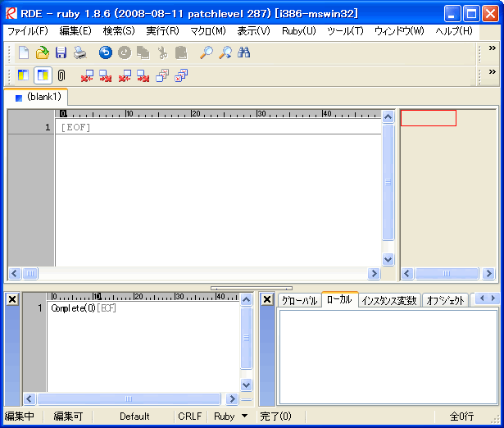Open the 編集(E) menu

pyautogui.click(x=75, y=31)
